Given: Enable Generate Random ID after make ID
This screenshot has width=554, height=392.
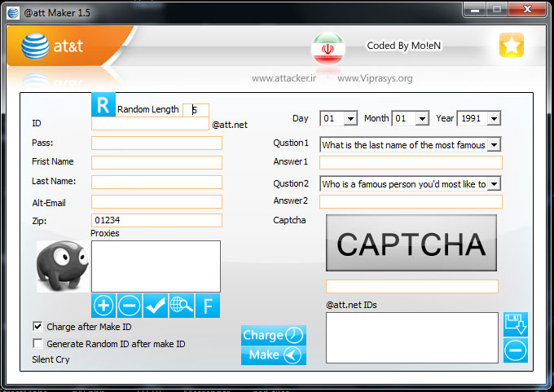Looking at the screenshot, I should coord(37,344).
